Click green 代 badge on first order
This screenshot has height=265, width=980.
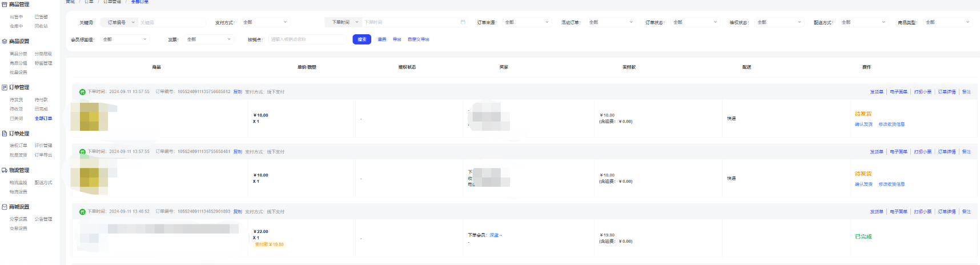pyautogui.click(x=82, y=92)
